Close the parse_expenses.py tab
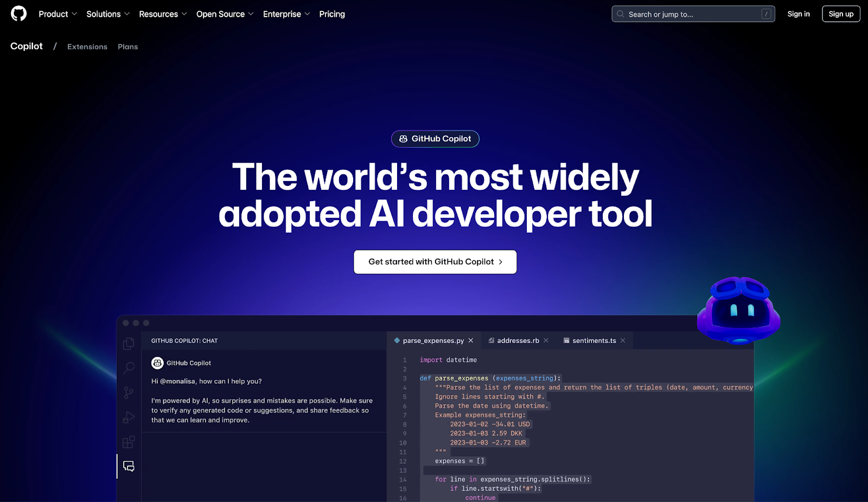 [471, 340]
